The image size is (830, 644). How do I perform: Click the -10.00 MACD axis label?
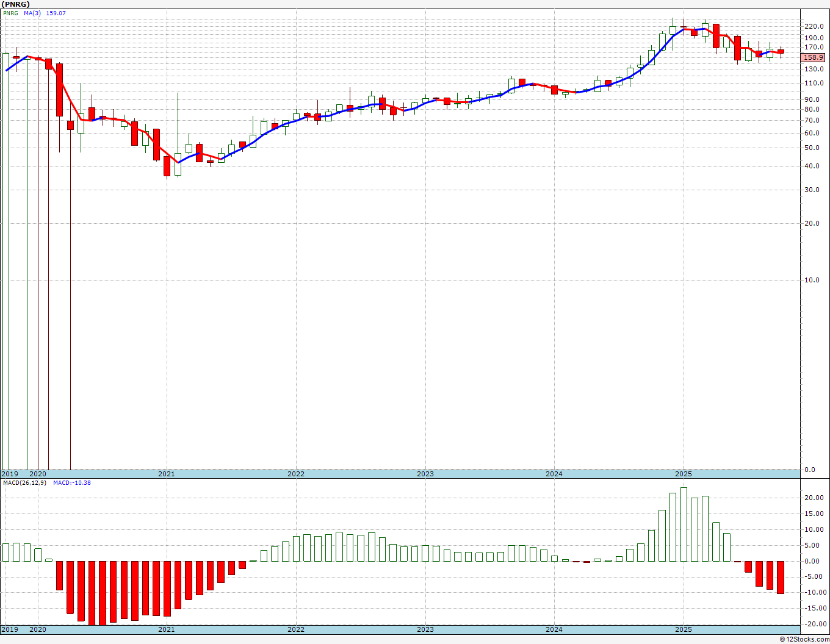pos(815,593)
